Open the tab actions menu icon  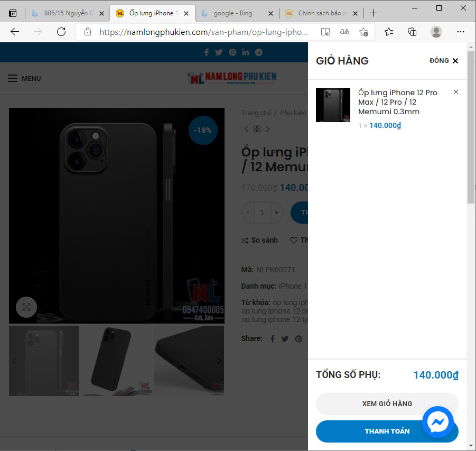[13, 13]
